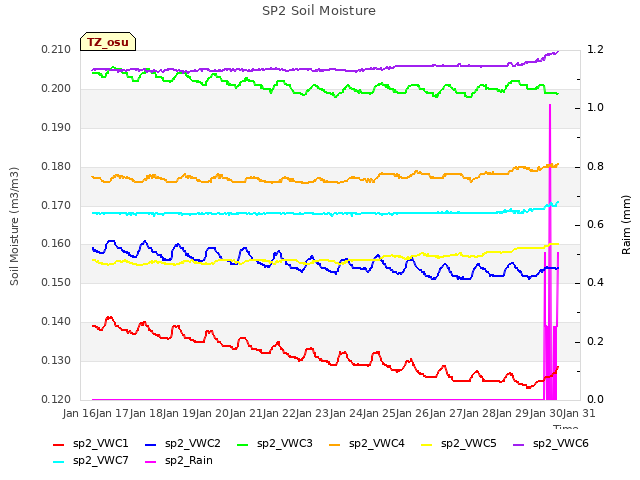Click purple sp2_VWC6 legend color marker
Screen dimensions: 640x480
[519, 445]
